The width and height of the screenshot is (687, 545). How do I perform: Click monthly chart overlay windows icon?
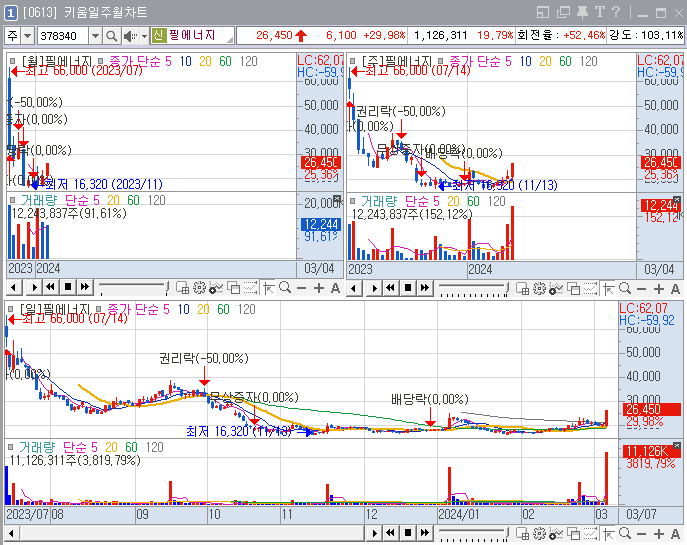(234, 288)
